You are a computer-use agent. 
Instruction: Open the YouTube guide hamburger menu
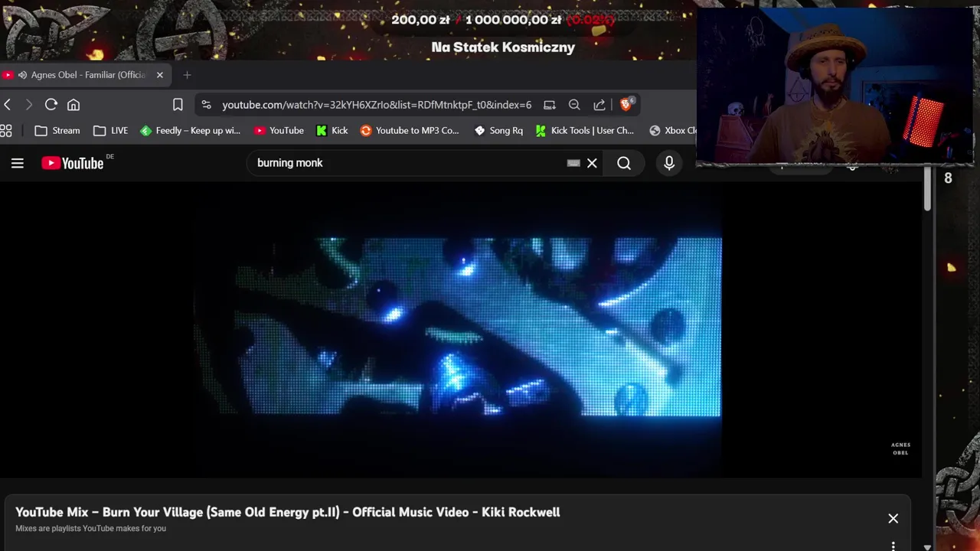click(x=18, y=163)
